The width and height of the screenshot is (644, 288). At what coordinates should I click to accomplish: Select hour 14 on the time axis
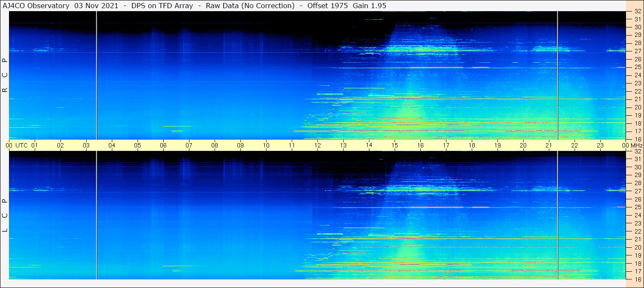(x=369, y=145)
